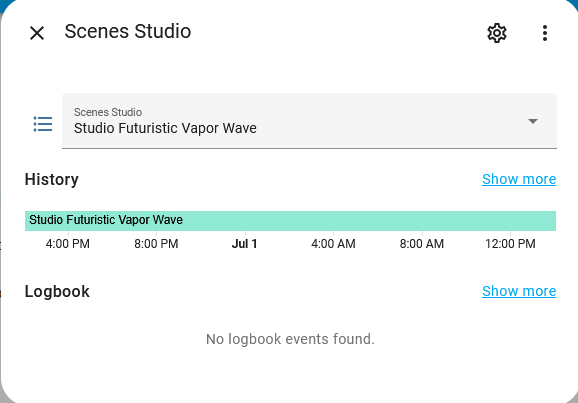The height and width of the screenshot is (403, 578).
Task: Click the 4:00 AM timeline label
Action: coord(333,244)
